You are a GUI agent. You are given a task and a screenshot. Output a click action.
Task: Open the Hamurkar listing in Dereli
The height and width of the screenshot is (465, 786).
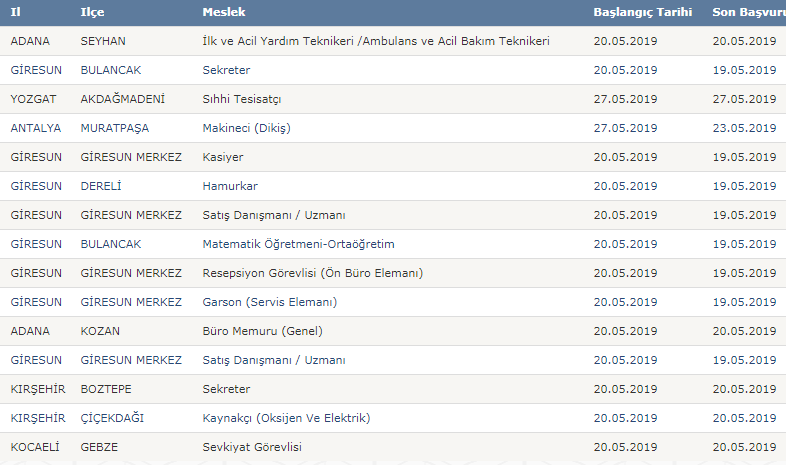230,186
